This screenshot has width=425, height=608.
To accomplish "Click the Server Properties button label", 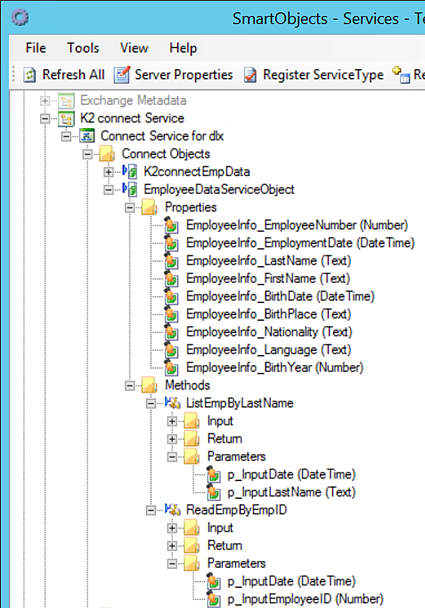I will (x=184, y=75).
